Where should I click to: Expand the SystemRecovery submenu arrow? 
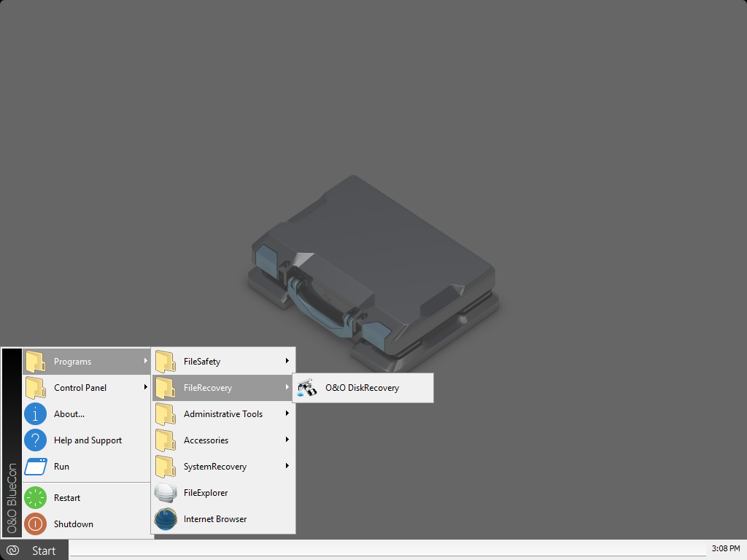(x=287, y=466)
